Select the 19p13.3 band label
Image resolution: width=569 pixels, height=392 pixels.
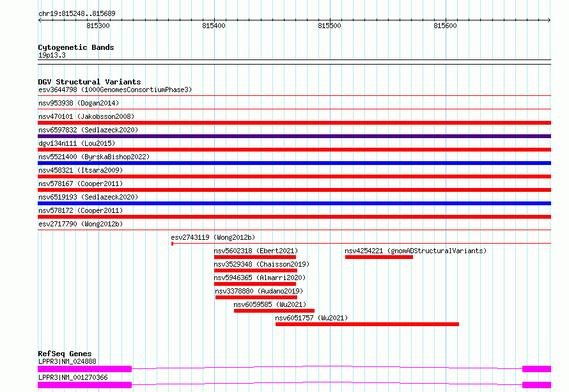52,55
